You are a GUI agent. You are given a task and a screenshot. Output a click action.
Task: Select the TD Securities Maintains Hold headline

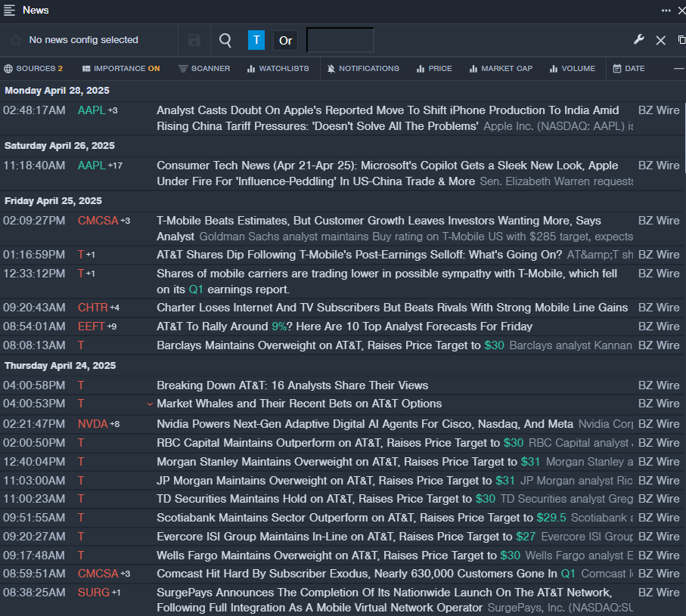coord(326,499)
